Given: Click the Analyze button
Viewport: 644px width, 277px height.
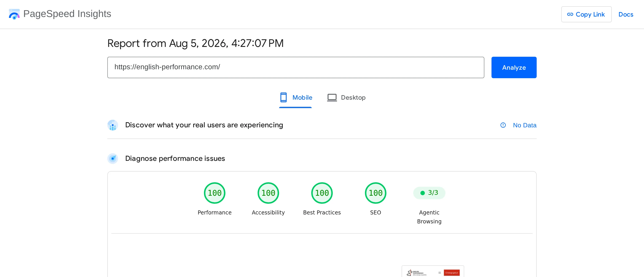Looking at the screenshot, I should [514, 67].
